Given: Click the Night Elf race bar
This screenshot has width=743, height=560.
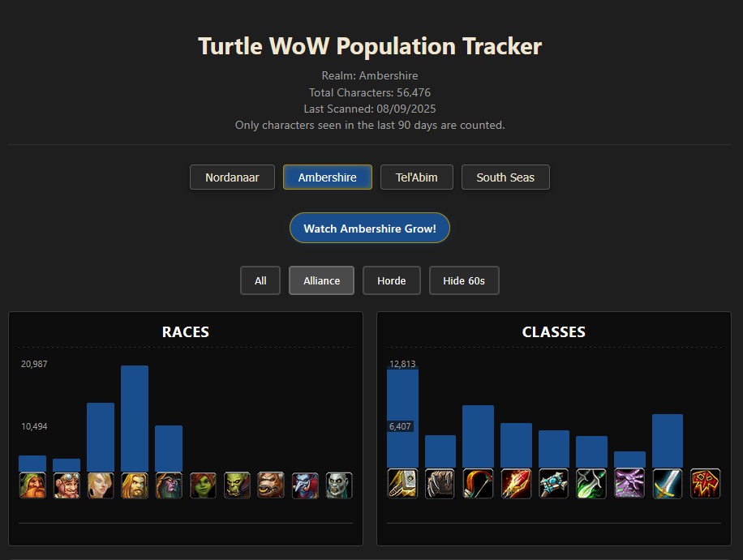Looking at the screenshot, I should coord(169,448).
